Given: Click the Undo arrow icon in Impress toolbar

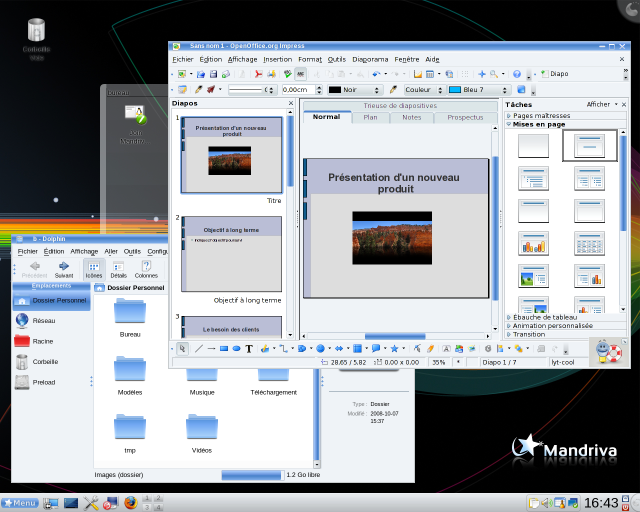Looking at the screenshot, I should click(x=376, y=74).
